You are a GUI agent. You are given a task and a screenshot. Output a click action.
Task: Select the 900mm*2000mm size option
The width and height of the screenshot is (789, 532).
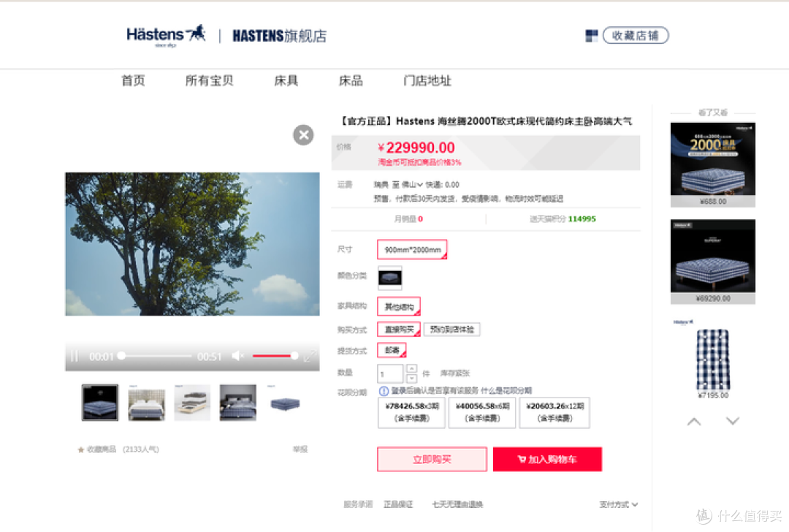[412, 250]
